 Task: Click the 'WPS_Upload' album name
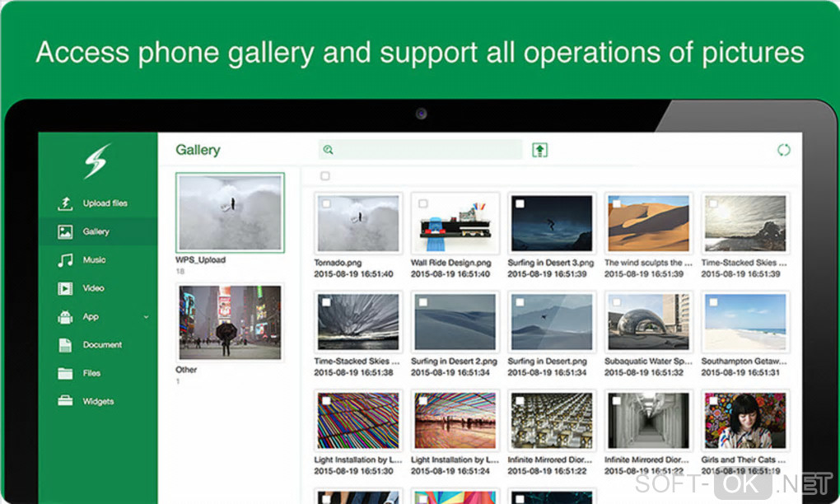point(200,259)
